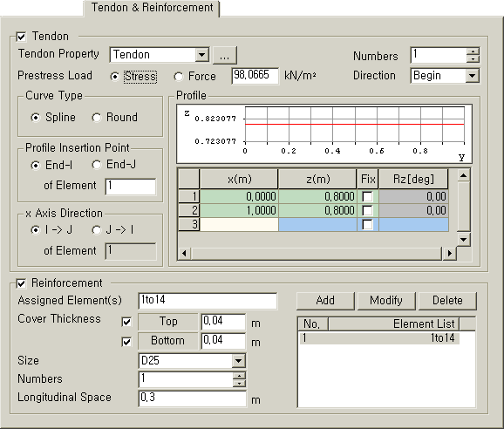Increase tendon Numbers with up spinner
The height and width of the screenshot is (429, 504).
[x=473, y=51]
